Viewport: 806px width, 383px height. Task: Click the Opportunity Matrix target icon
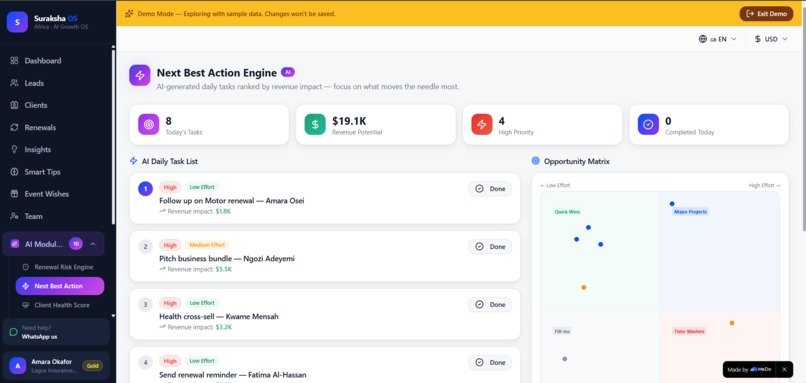536,161
